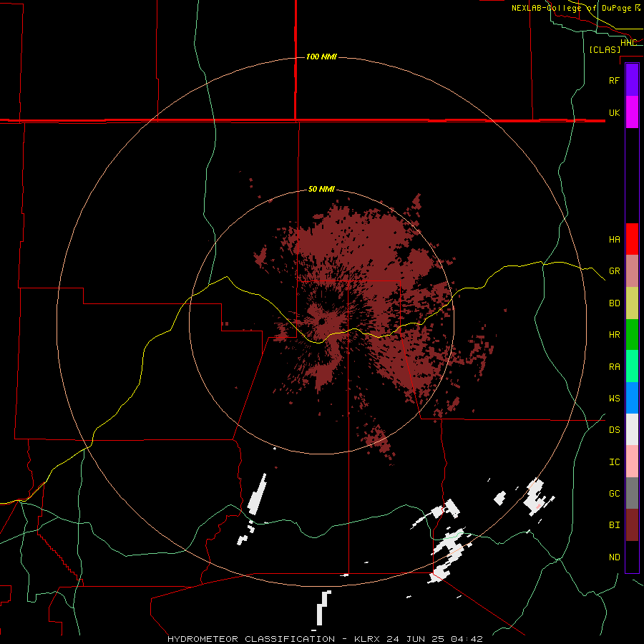The height and width of the screenshot is (644, 644).
Task: Pick the dark green HR swatch
Action: [632, 335]
